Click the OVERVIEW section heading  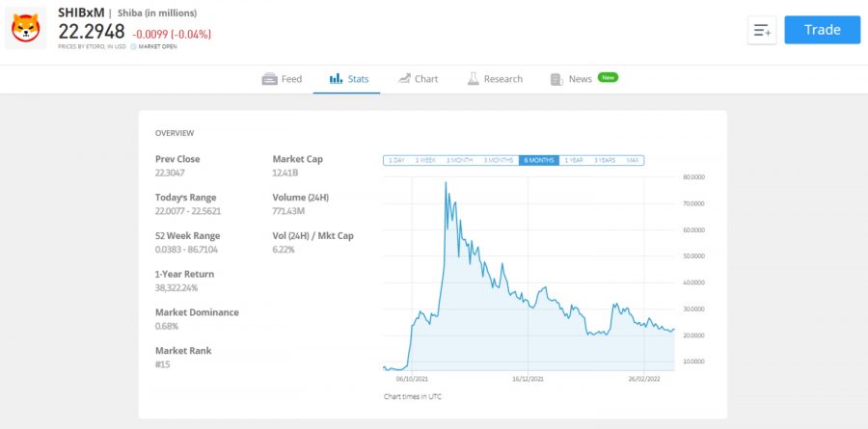pyautogui.click(x=175, y=133)
